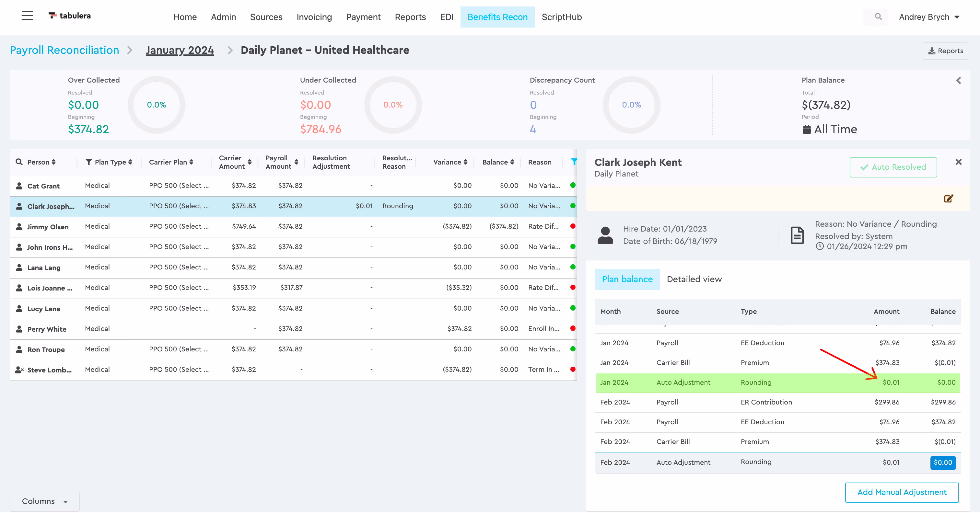Click the red status dot for Steve Lomb...

573,369
